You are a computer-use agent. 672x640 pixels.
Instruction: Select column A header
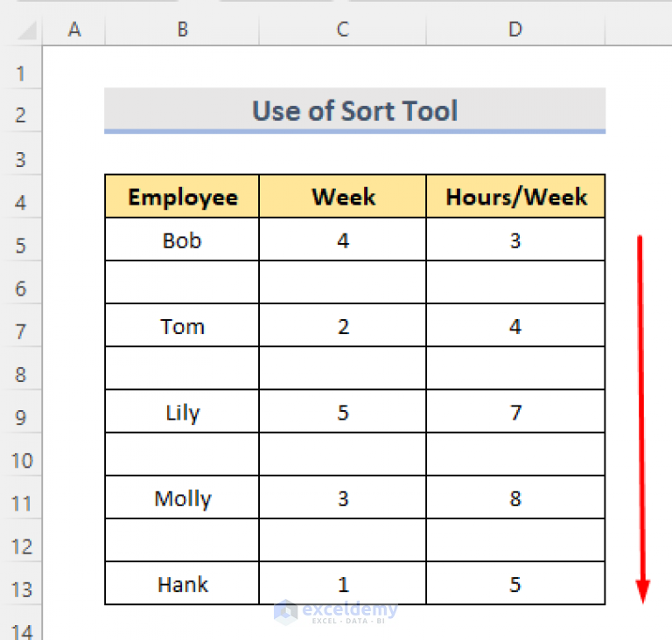74,30
